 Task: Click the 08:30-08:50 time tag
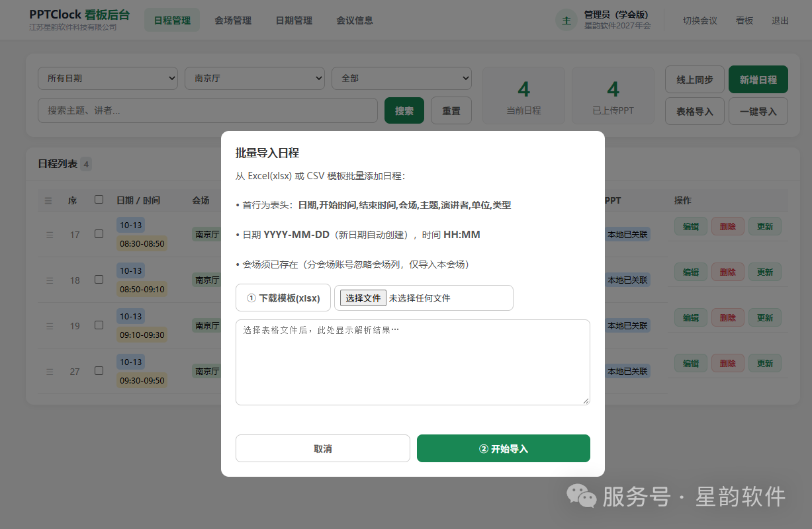coord(142,243)
